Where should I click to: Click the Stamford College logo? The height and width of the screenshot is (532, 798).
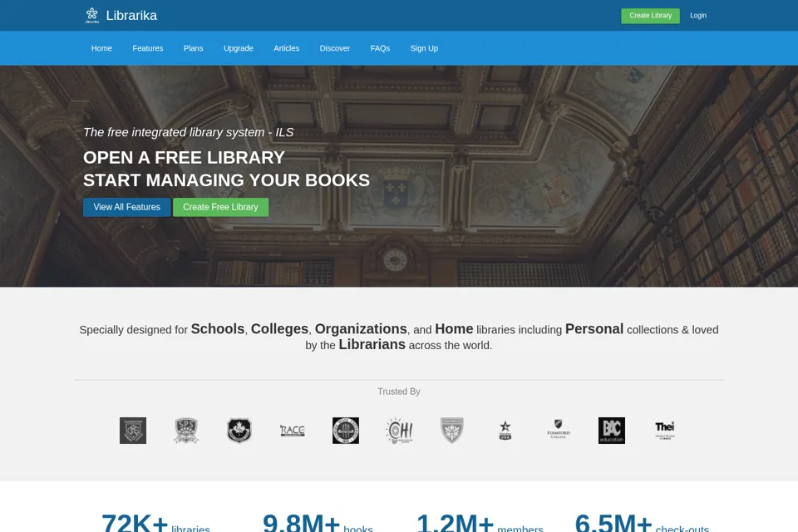559,429
